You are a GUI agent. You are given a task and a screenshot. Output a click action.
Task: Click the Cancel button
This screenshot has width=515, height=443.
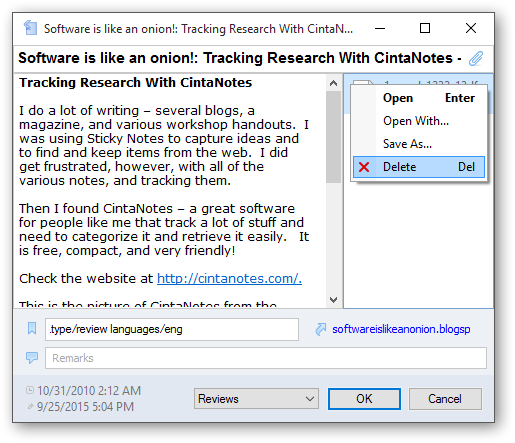[445, 399]
